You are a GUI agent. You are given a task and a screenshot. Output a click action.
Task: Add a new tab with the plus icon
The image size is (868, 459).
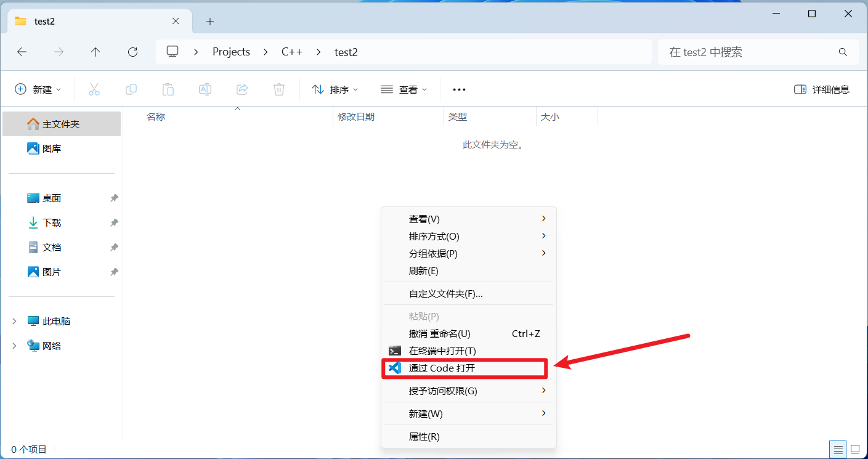click(210, 22)
